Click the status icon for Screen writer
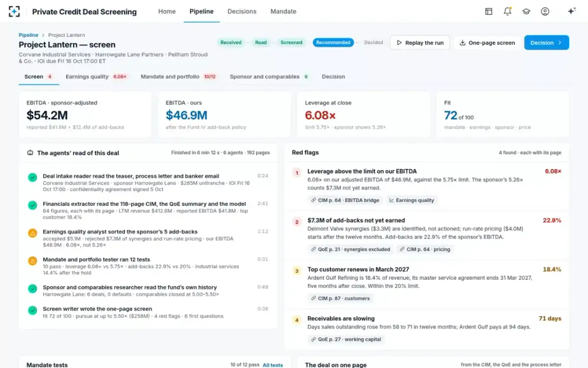The height and width of the screenshot is (368, 588). click(x=32, y=311)
